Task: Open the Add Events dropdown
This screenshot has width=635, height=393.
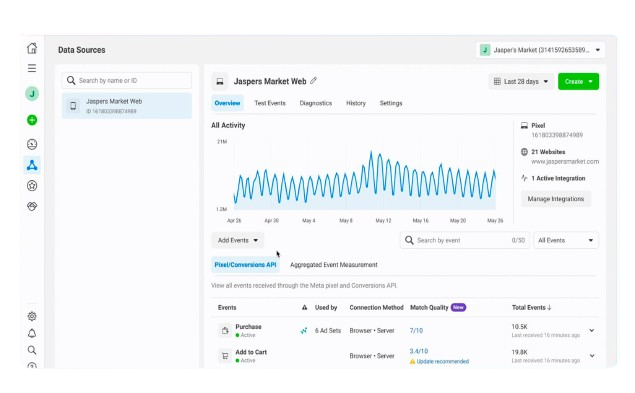Action: point(238,240)
